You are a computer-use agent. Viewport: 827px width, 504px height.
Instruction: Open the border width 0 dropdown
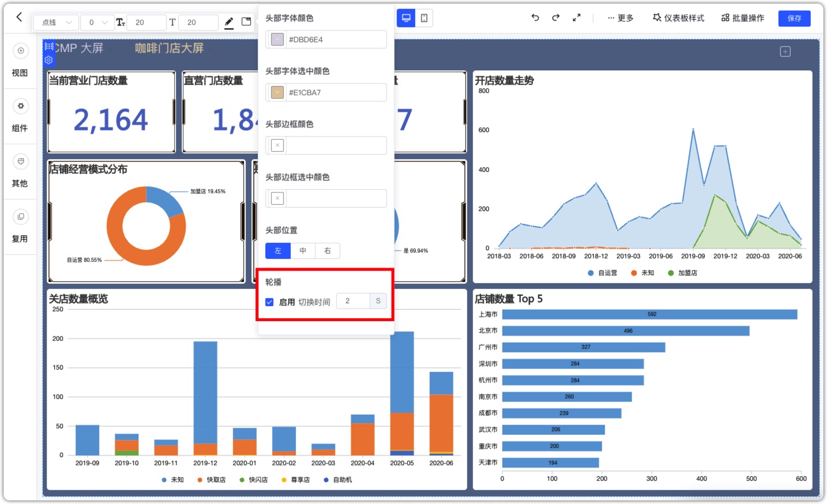coord(97,22)
